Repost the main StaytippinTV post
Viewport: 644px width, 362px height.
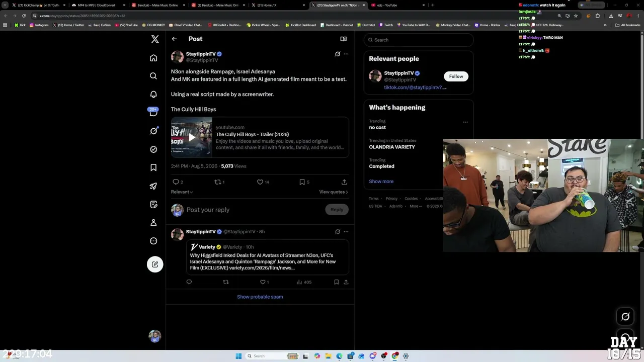(x=217, y=182)
